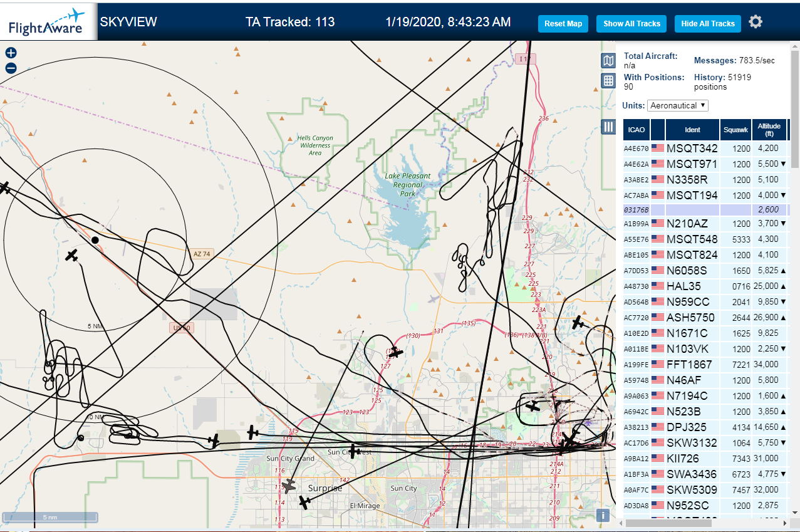Image resolution: width=800 pixels, height=532 pixels.
Task: Click altitude value 34,000
Action: (767, 365)
